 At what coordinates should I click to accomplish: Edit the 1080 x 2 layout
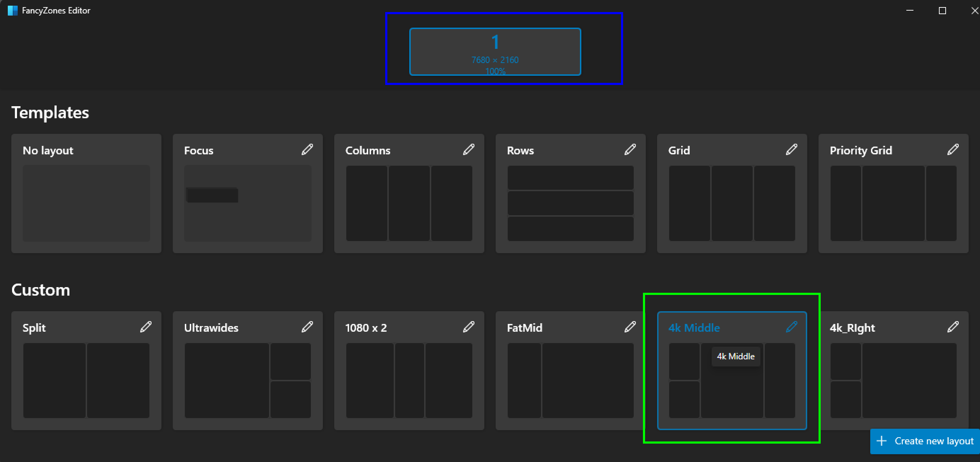click(x=469, y=326)
